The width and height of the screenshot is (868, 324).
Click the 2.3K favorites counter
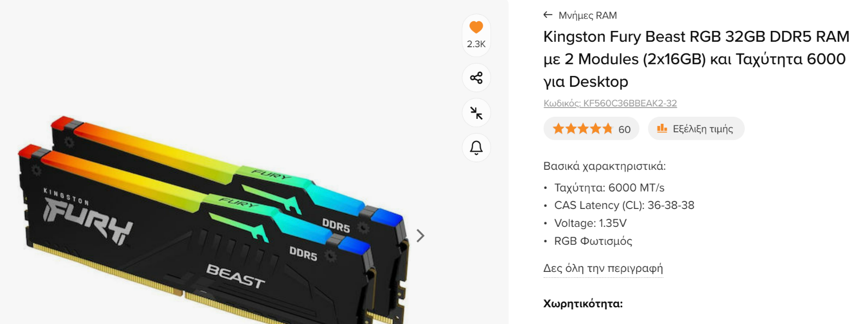point(476,44)
